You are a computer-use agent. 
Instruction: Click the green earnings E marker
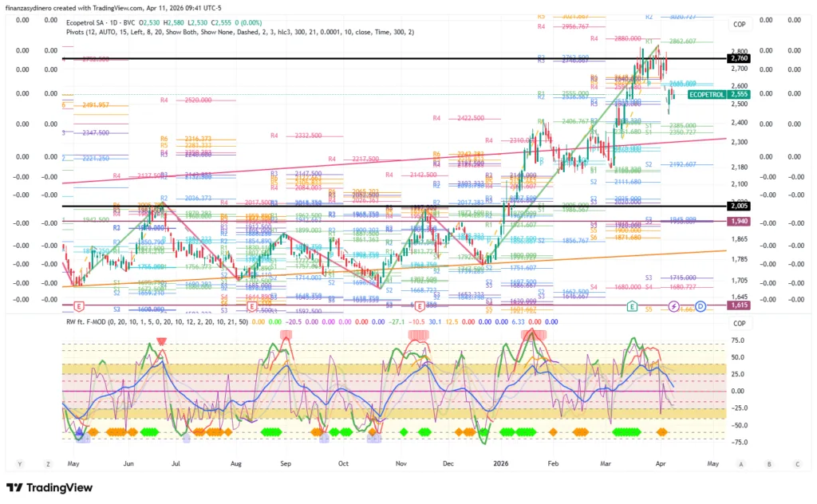click(632, 306)
